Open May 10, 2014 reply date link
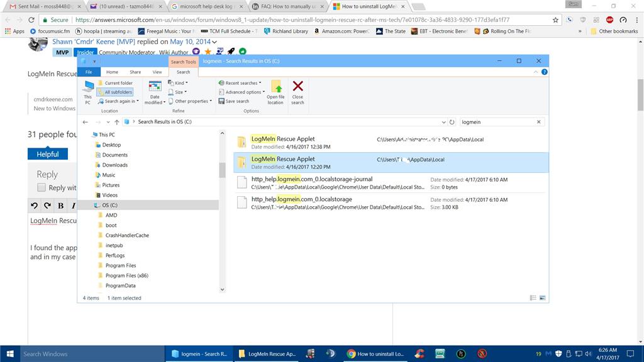This screenshot has width=644, height=362. point(190,41)
